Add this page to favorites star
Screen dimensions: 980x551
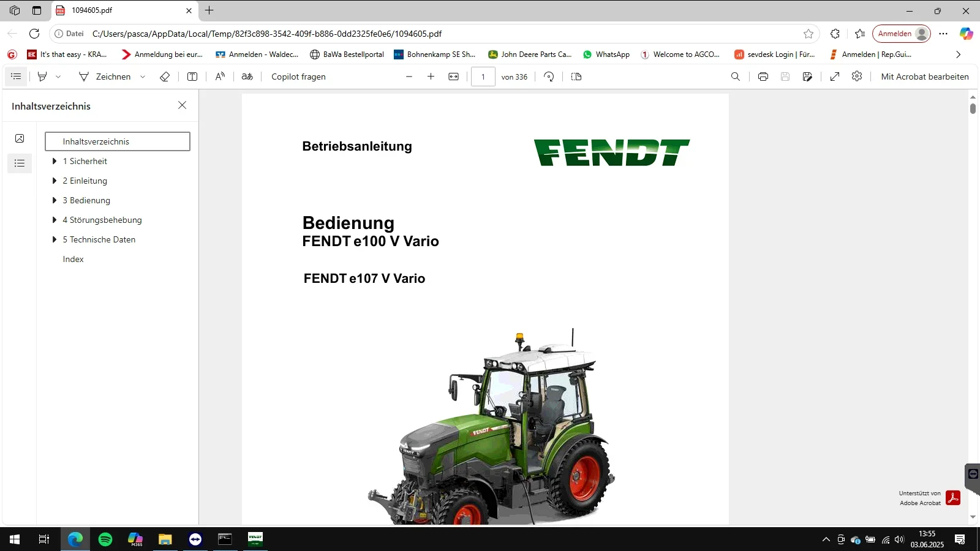(x=809, y=34)
